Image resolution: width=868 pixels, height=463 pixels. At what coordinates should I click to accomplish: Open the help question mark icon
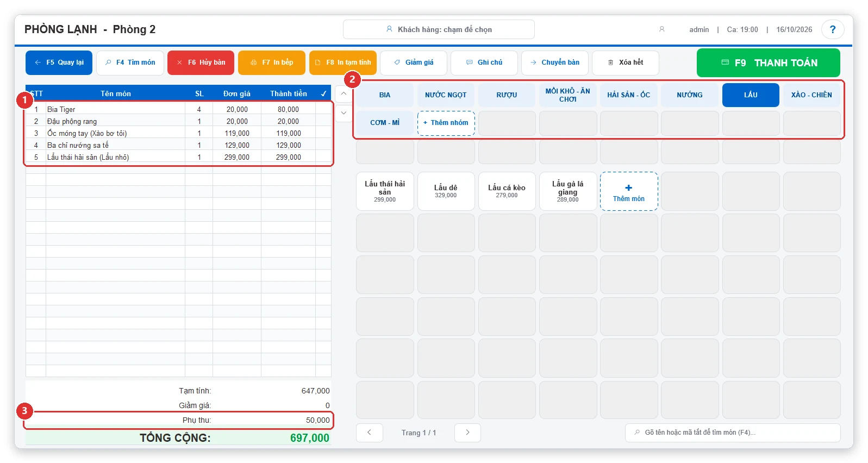point(832,29)
